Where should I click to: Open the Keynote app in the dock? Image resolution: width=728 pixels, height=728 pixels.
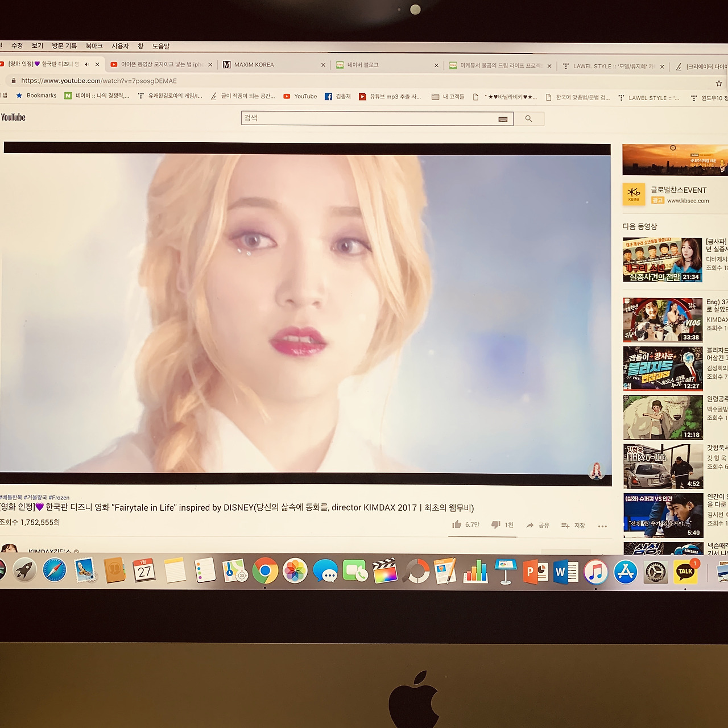click(506, 572)
